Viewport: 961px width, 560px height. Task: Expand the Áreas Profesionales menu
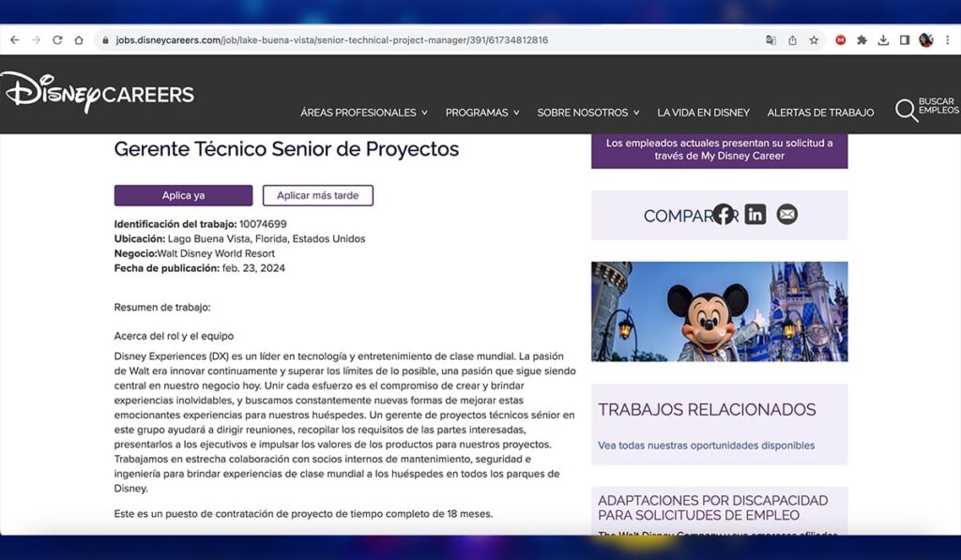pos(364,113)
